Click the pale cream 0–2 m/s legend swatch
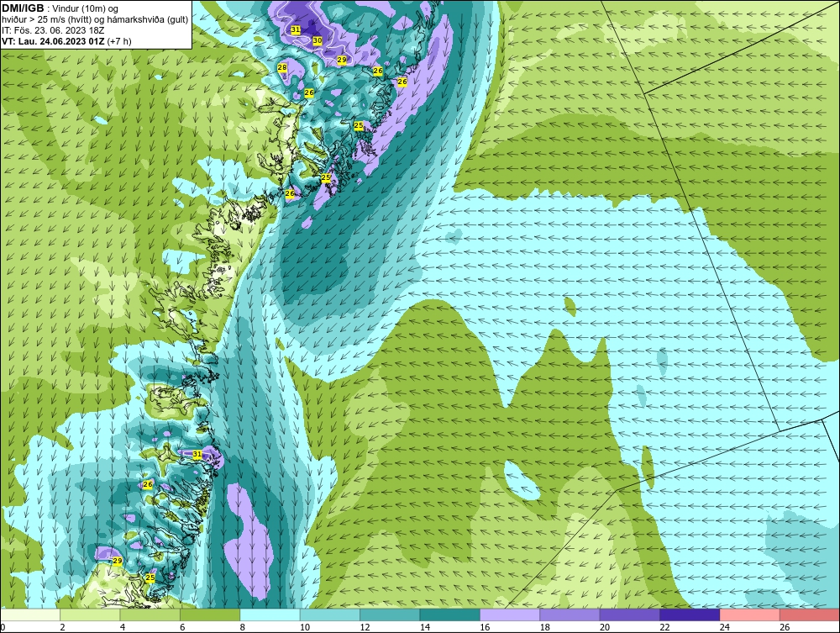The height and width of the screenshot is (633, 840). 30,615
